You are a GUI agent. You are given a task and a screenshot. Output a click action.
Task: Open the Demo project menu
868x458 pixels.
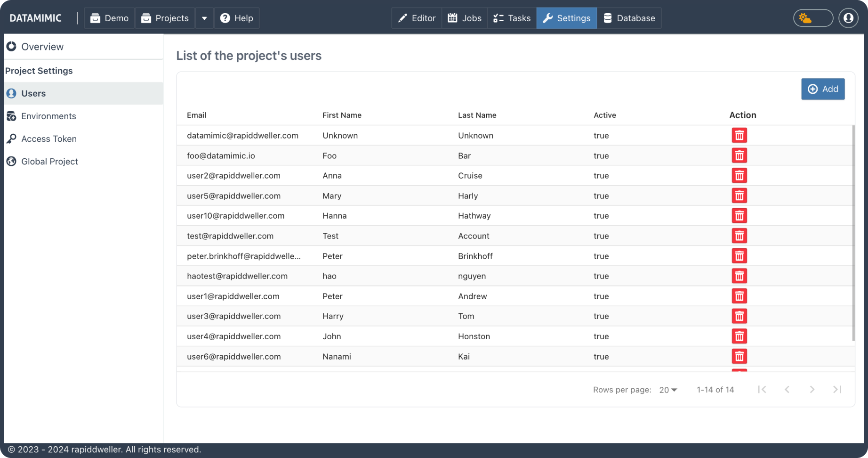(x=110, y=18)
